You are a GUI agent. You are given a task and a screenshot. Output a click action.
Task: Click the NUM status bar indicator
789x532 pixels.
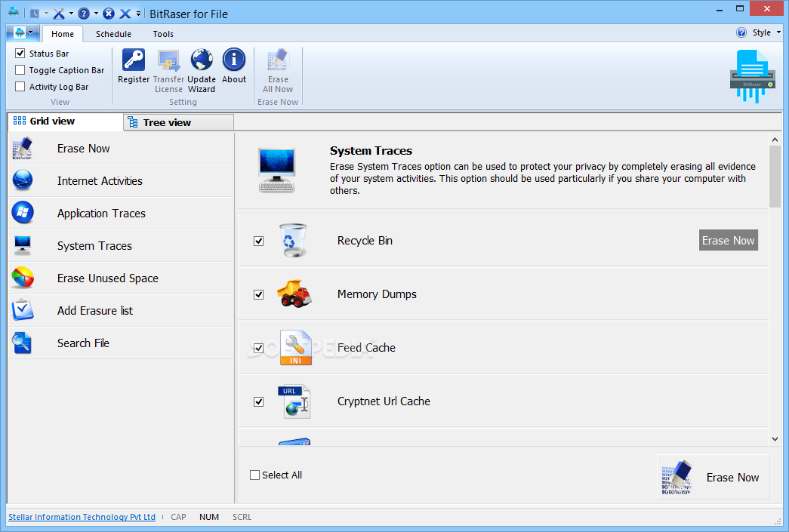[209, 517]
